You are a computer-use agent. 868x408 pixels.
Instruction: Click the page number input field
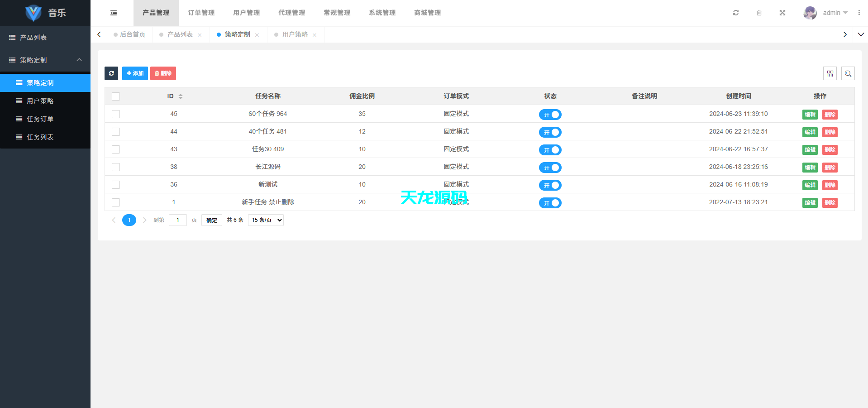(177, 220)
